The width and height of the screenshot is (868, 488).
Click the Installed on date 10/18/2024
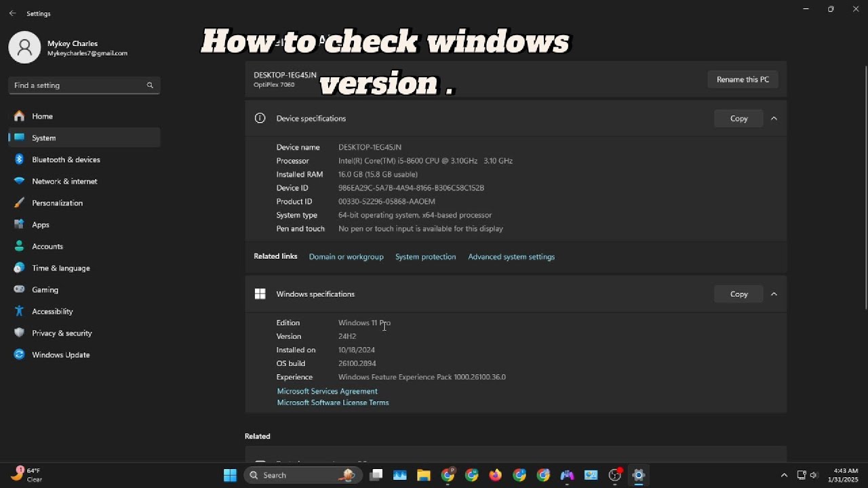tap(357, 350)
